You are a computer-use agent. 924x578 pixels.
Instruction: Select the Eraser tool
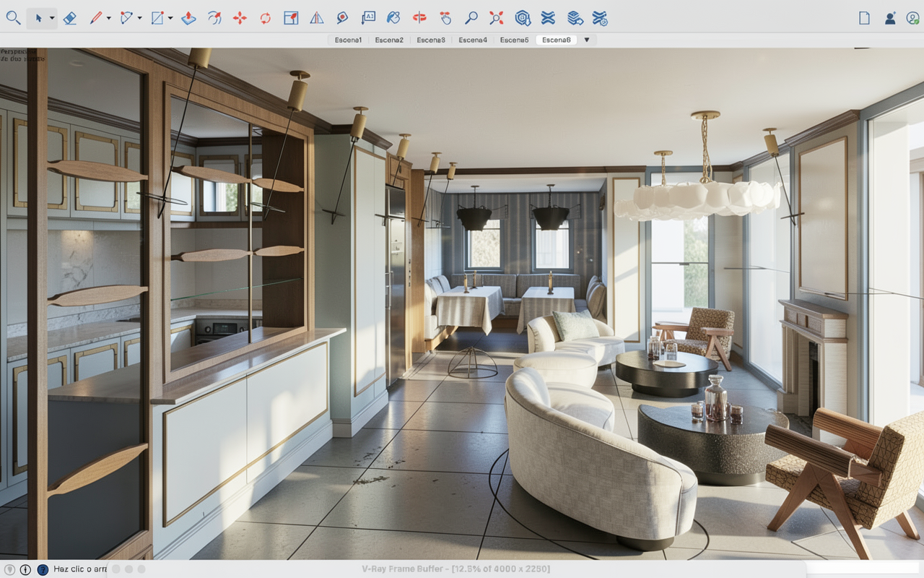point(70,18)
